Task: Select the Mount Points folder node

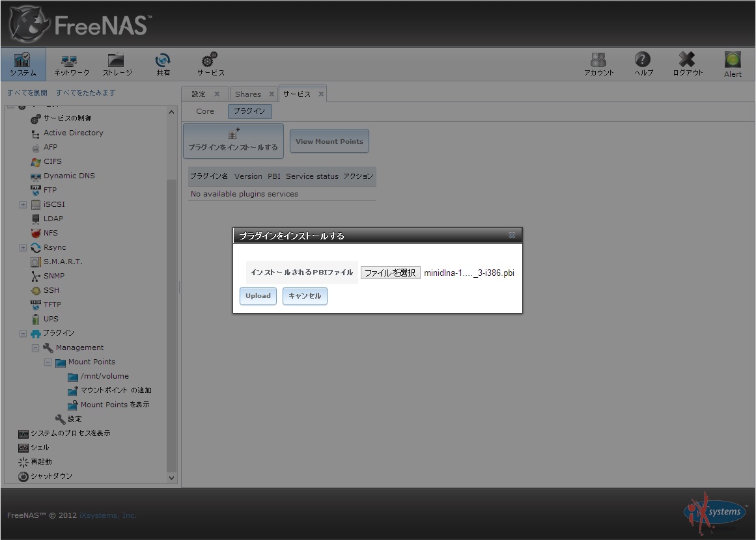Action: 92,362
